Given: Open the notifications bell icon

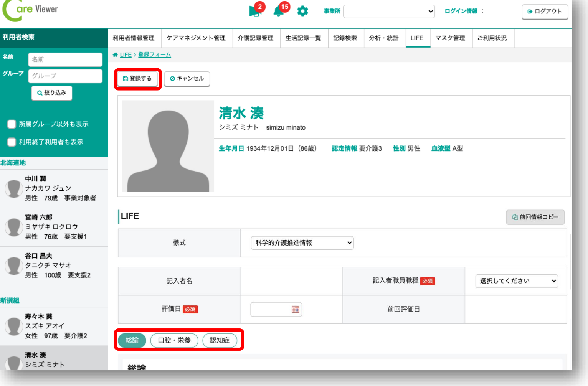Looking at the screenshot, I should (279, 11).
